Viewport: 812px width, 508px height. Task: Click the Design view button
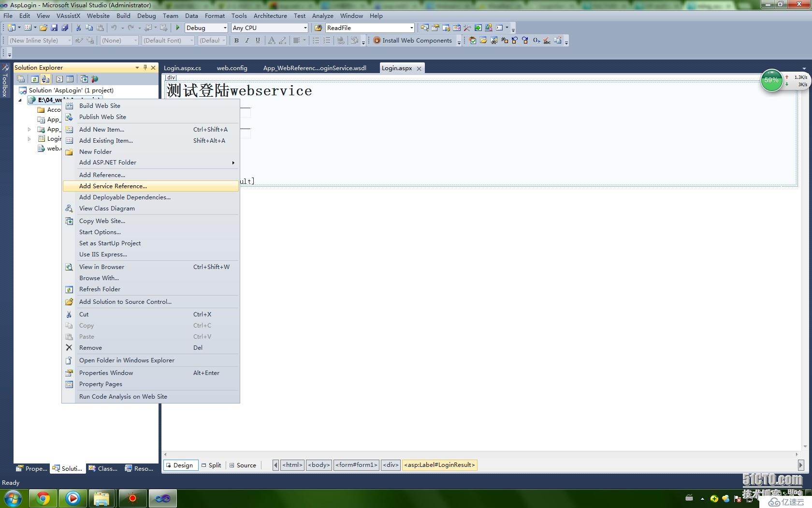pos(180,465)
